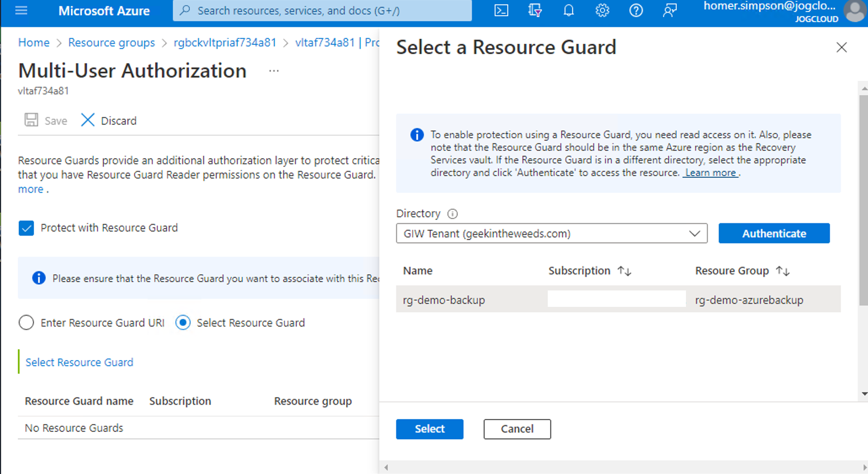Click the Directory info tooltip icon
Screen dimensions: 868x474
(452, 214)
